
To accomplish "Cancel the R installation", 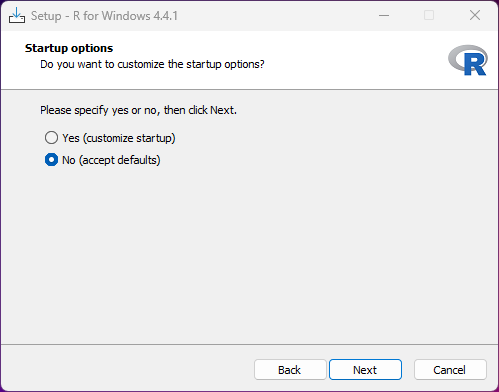I will coord(450,370).
